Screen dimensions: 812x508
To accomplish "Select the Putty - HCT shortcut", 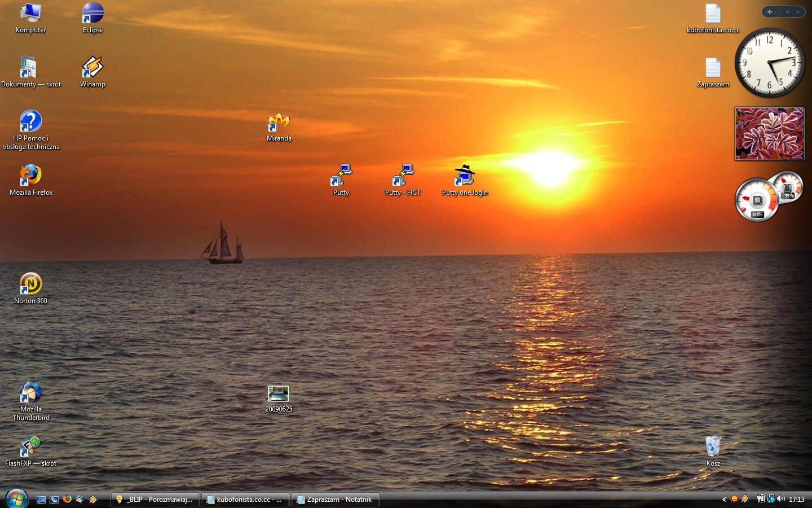I will pos(403,181).
